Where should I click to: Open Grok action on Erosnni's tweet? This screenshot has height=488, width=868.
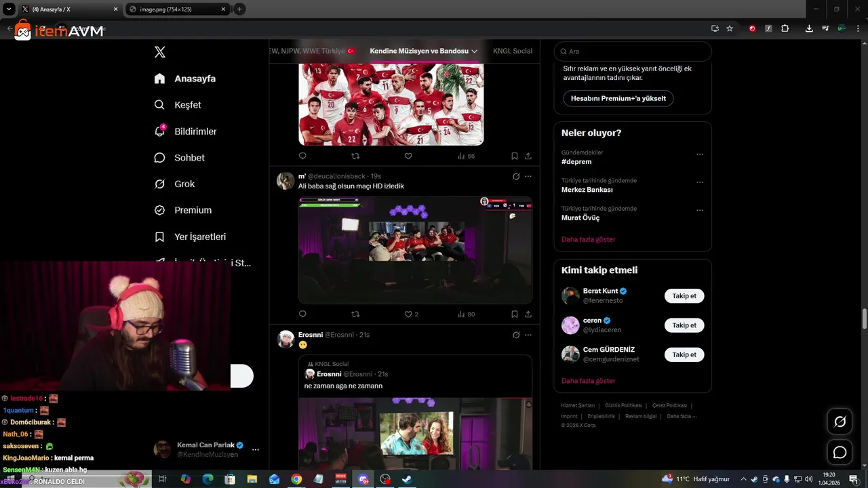point(516,335)
